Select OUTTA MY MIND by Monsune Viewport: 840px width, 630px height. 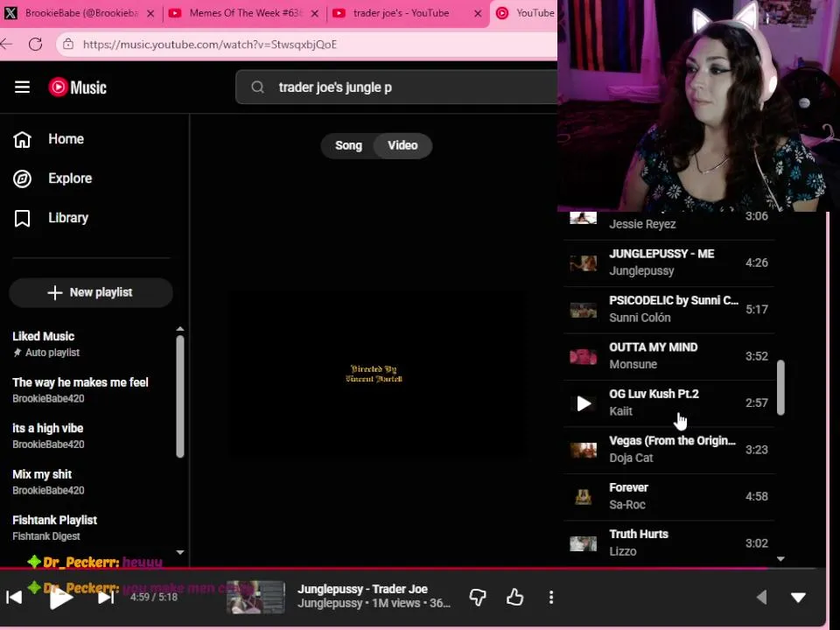tap(669, 356)
